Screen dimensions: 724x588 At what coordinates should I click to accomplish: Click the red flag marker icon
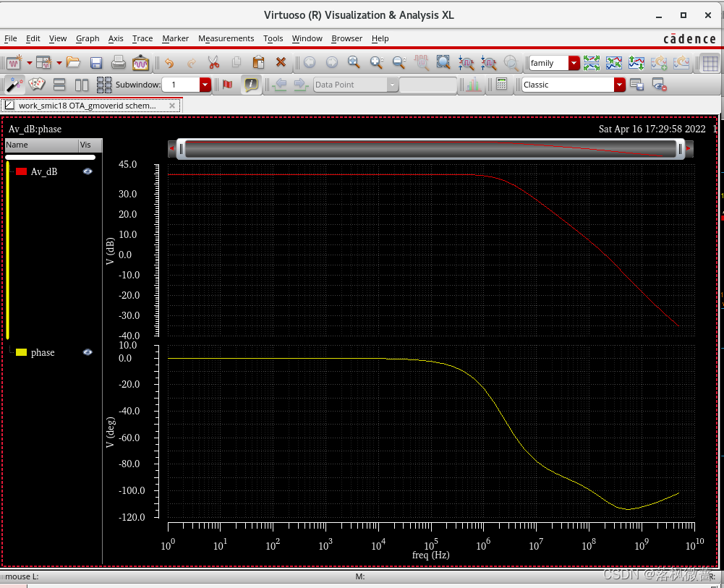click(x=228, y=85)
